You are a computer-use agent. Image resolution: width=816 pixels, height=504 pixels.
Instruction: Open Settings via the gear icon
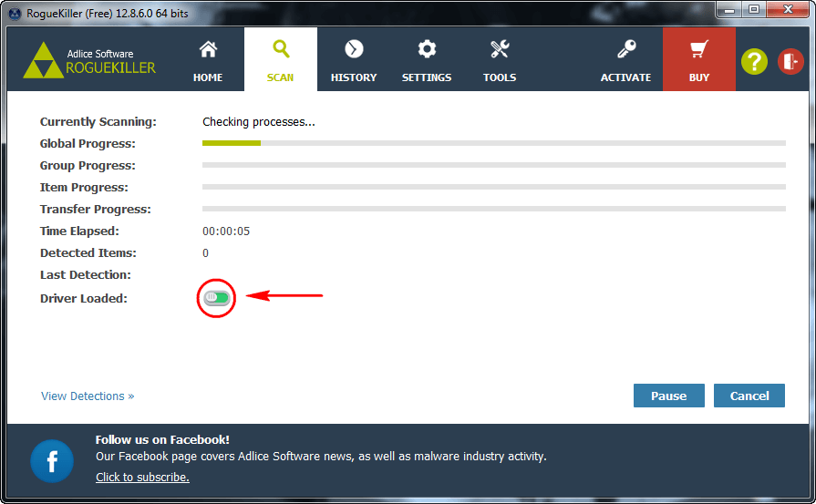click(427, 49)
